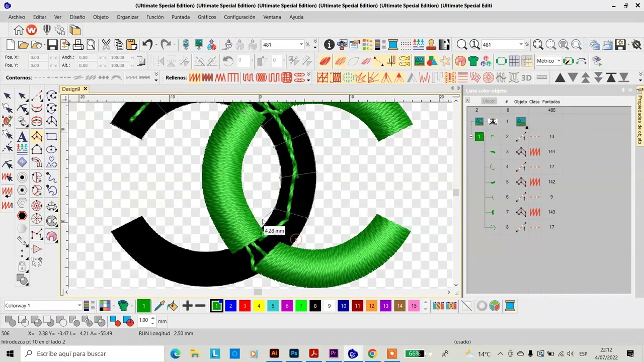Click the Satin fill stitch icon

click(x=194, y=78)
